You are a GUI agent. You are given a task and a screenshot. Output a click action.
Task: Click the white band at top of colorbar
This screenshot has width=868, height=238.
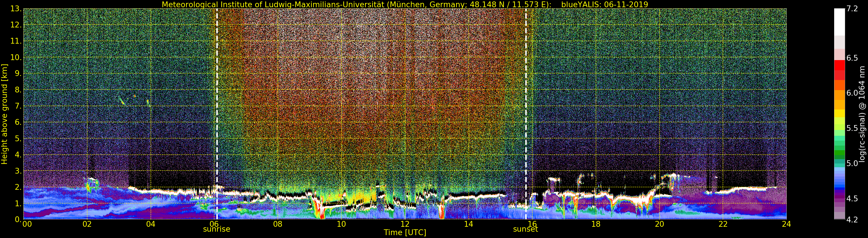point(839,22)
